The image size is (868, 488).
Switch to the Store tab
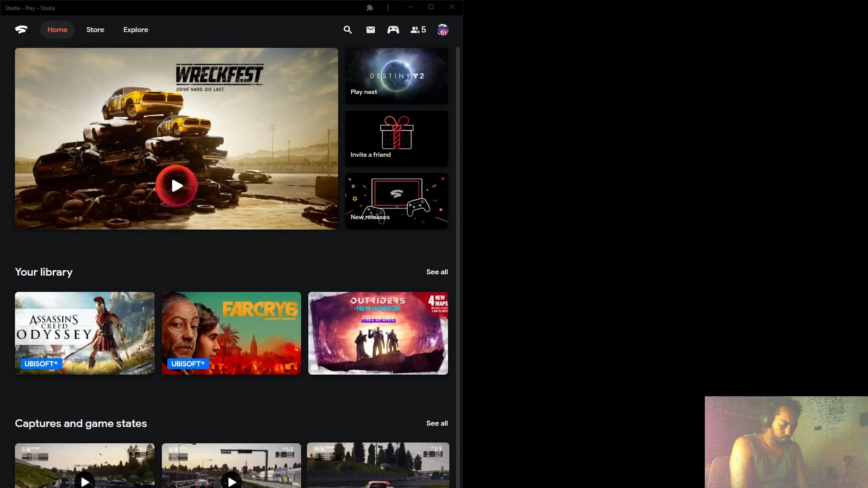(x=95, y=30)
